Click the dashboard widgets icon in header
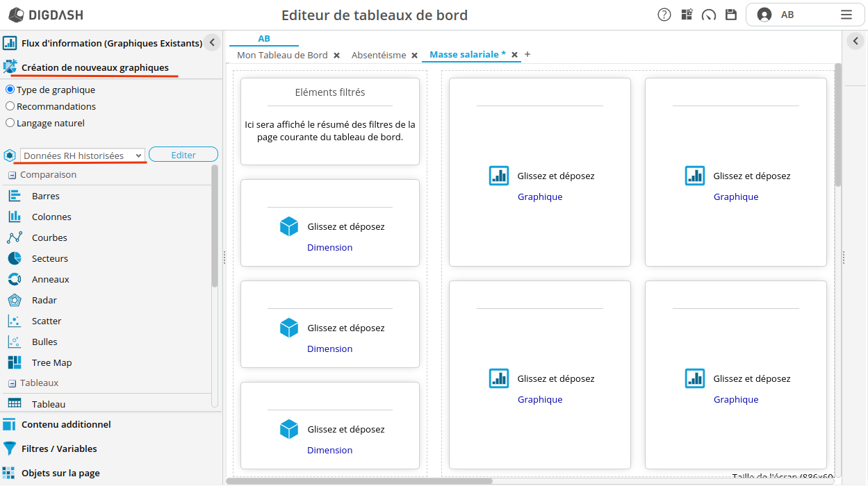This screenshot has width=868, height=486. click(x=687, y=15)
